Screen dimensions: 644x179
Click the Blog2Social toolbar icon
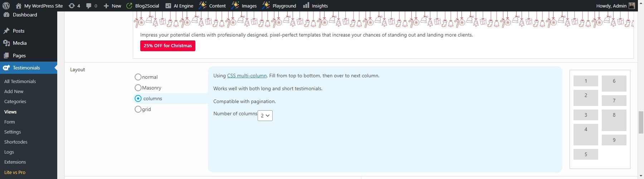[x=130, y=6]
